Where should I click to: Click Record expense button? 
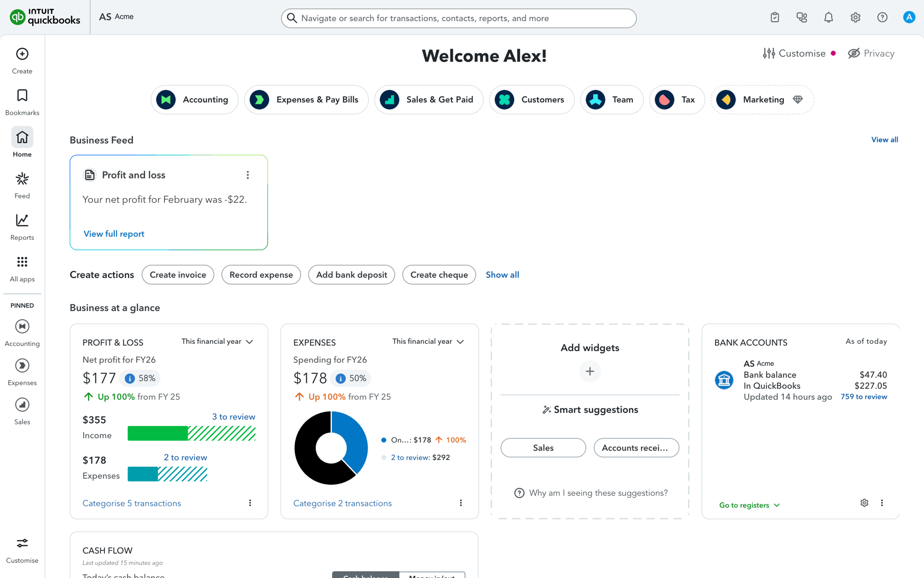[x=261, y=275]
